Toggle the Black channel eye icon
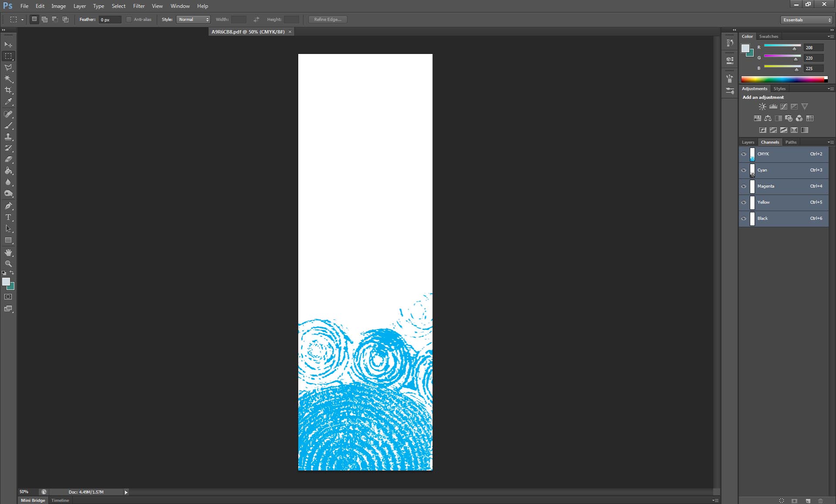This screenshot has height=504, width=836. pos(744,218)
